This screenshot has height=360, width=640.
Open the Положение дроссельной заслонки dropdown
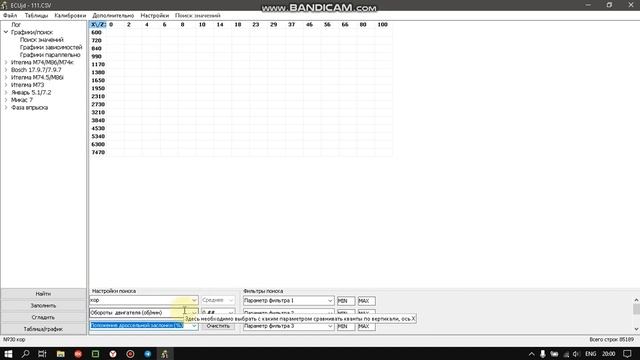[194, 326]
